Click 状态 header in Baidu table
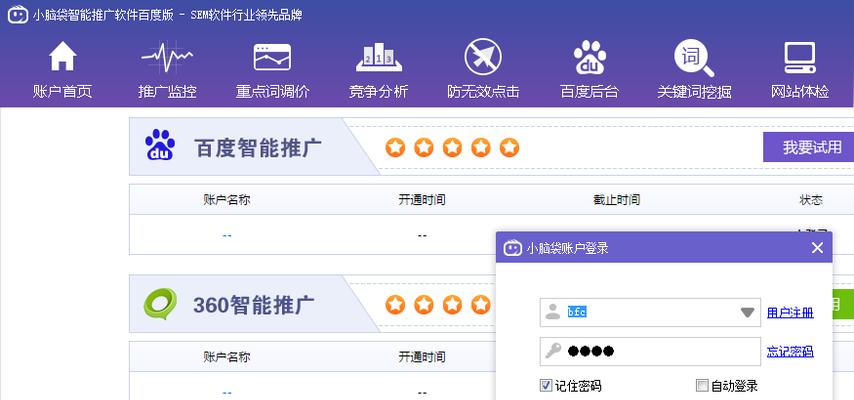Viewport: 854px width, 400px height. [811, 200]
